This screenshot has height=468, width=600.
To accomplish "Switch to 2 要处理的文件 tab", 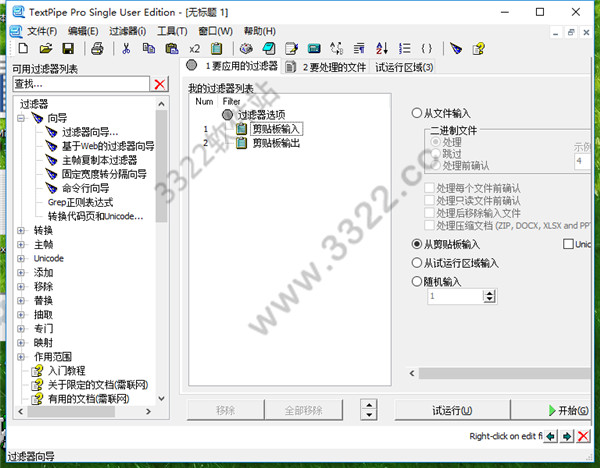I will pos(326,67).
